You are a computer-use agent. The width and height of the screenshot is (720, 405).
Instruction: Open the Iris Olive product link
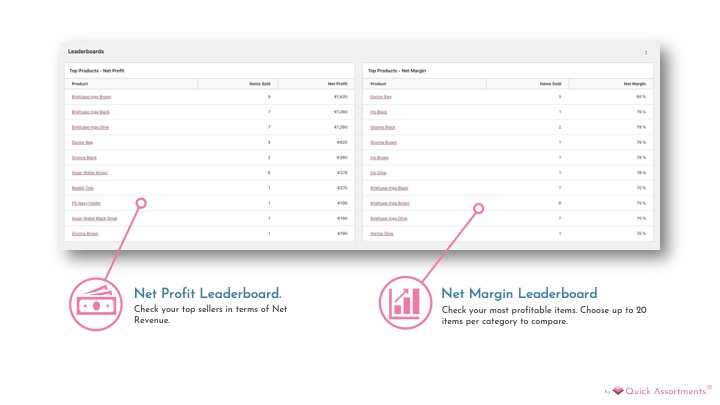click(x=378, y=173)
